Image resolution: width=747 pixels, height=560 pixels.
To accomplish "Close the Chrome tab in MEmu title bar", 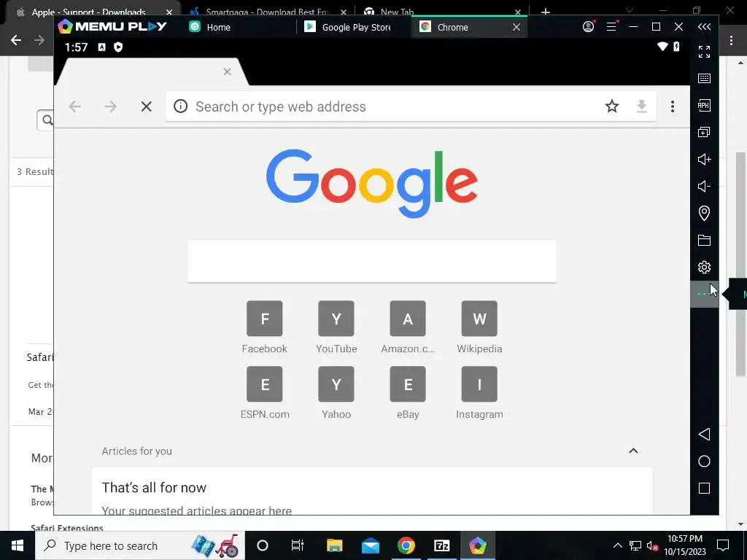I will [516, 27].
